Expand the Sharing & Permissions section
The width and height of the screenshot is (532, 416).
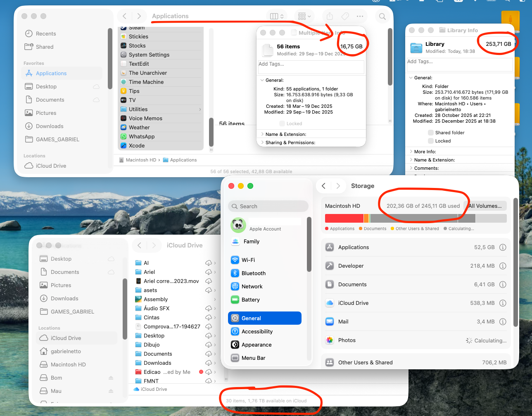point(262,143)
